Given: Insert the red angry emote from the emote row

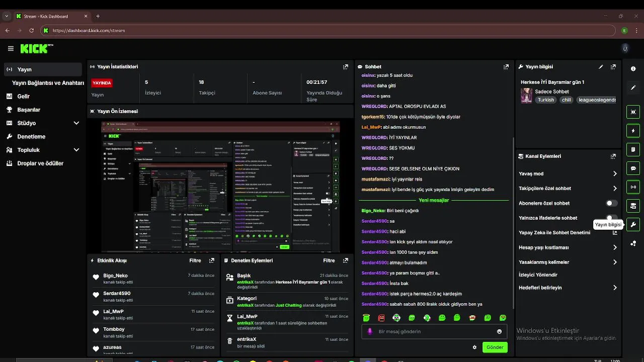Looking at the screenshot, I should [381, 318].
